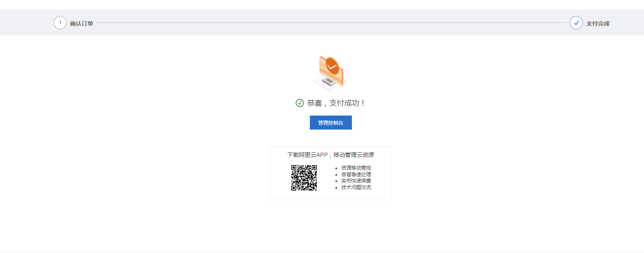The height and width of the screenshot is (253, 644).
Task: Click the progress line between steps
Action: (x=331, y=23)
